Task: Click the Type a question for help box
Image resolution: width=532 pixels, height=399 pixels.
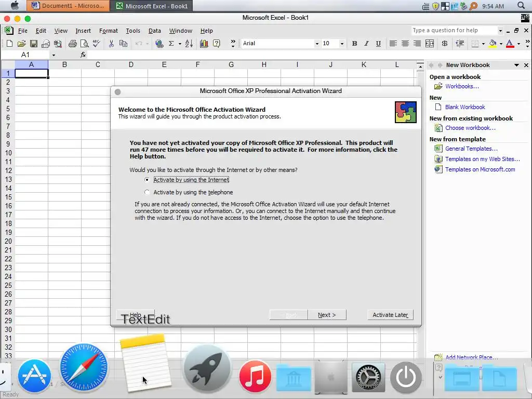Action: 454,31
